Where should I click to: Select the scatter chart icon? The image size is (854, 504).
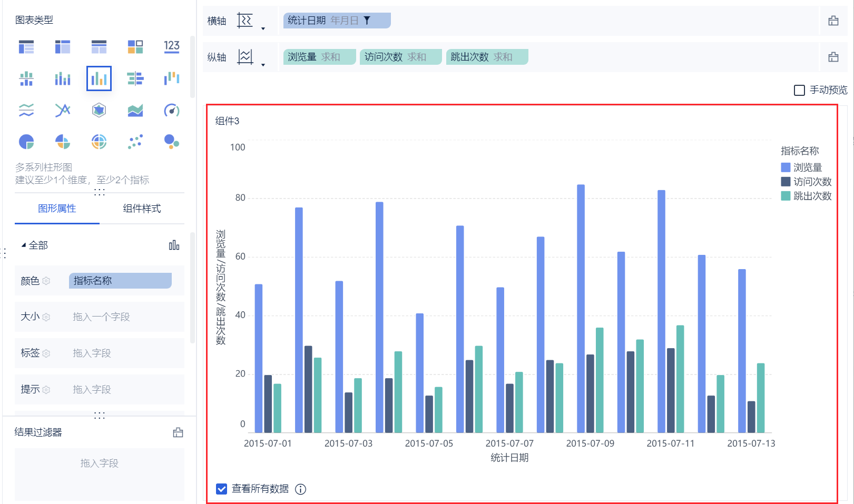(x=135, y=142)
